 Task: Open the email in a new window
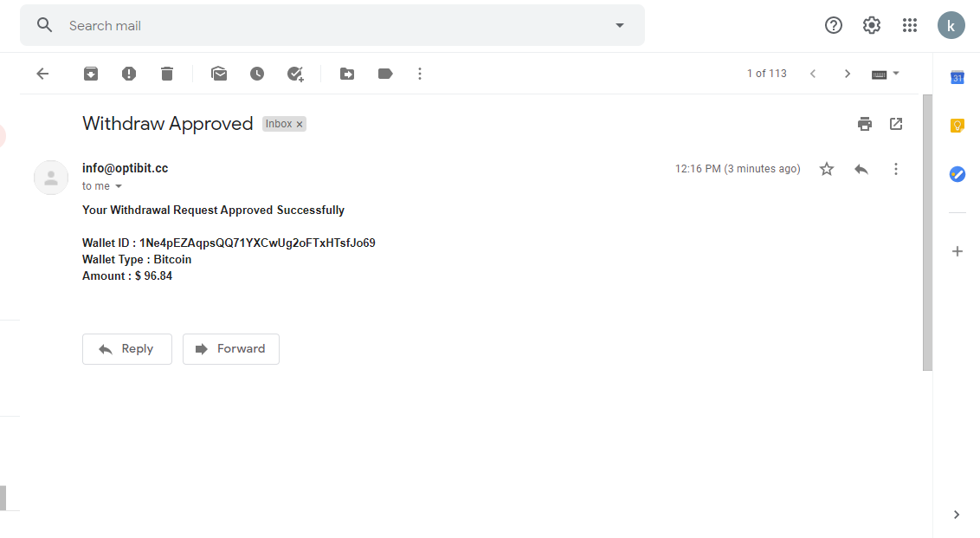tap(896, 124)
